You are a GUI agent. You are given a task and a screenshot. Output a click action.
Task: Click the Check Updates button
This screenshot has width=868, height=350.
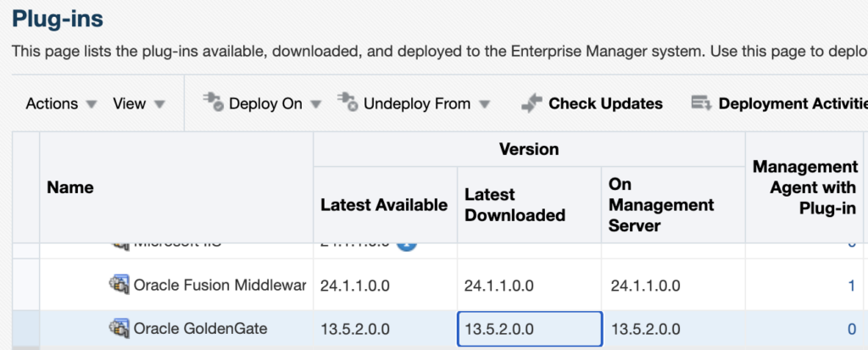592,103
